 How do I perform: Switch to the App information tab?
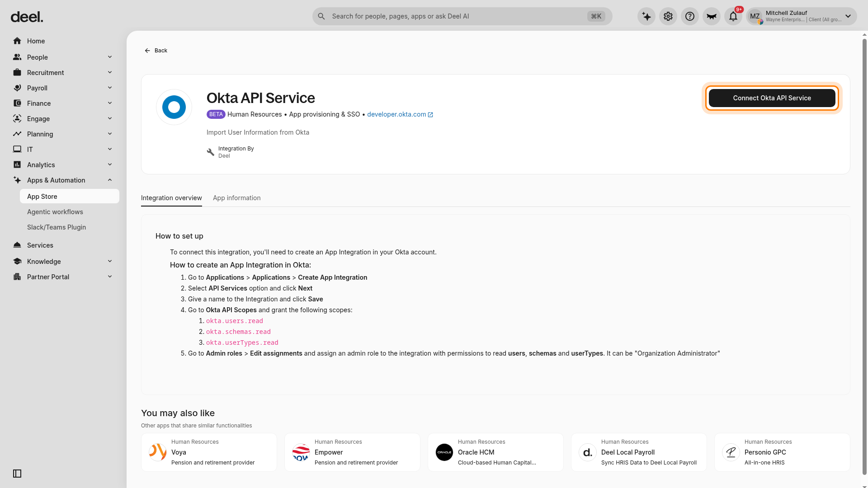click(x=237, y=198)
